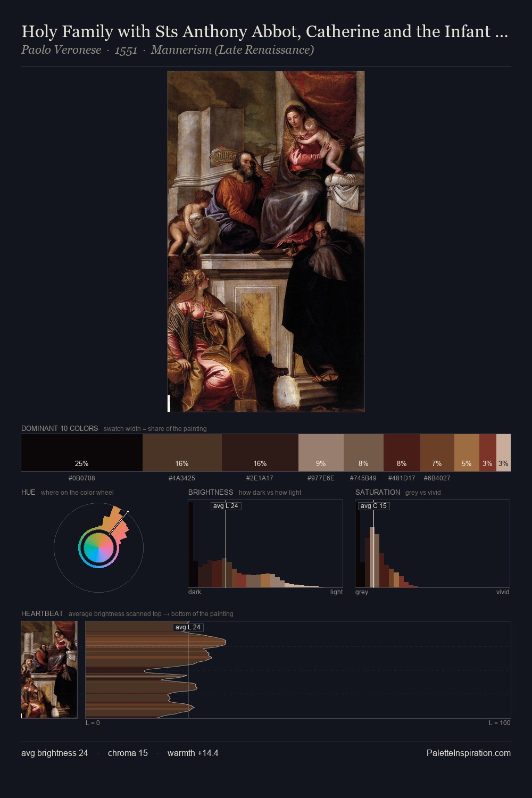Click the 'vivid' saturation axis label
Screen dimensions: 532x798
click(x=503, y=592)
